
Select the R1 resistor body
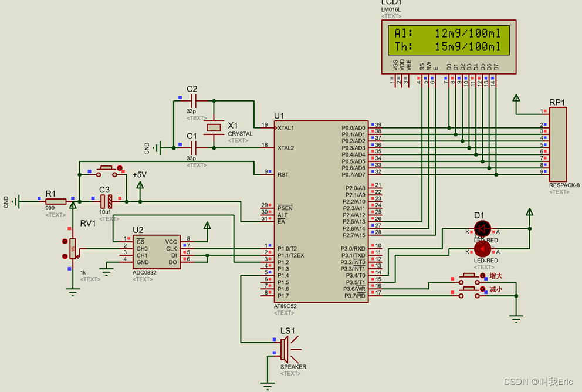(56, 201)
